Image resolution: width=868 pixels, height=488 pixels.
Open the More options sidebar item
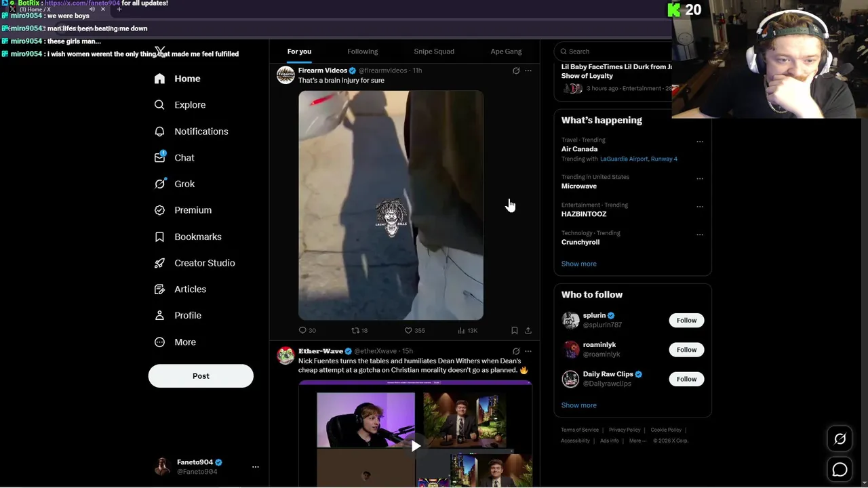pos(175,342)
